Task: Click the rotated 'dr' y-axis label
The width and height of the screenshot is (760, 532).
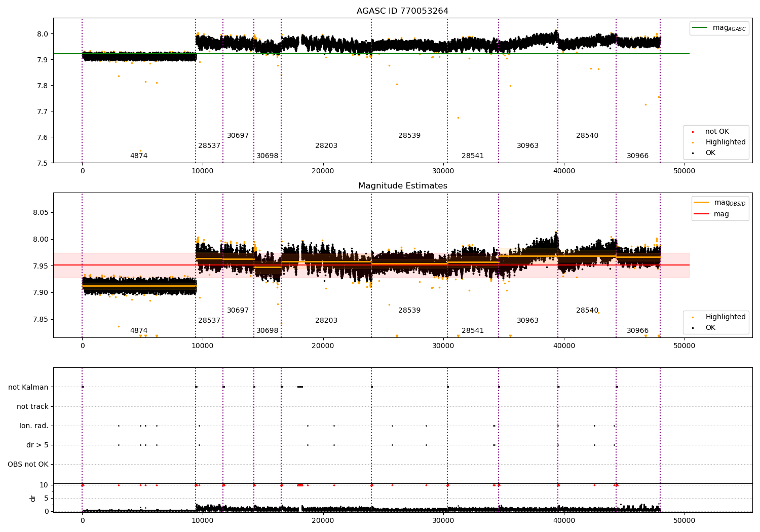Action: [33, 498]
